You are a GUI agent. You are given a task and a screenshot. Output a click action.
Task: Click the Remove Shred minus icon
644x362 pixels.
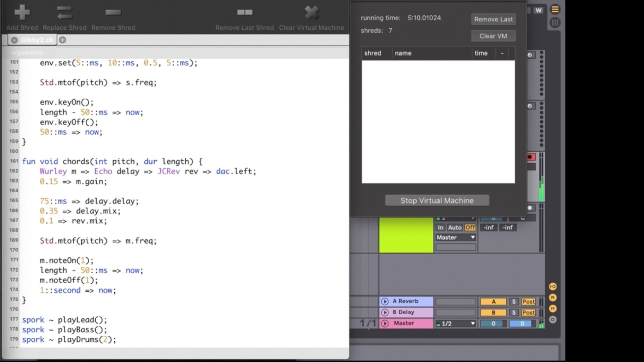(113, 12)
